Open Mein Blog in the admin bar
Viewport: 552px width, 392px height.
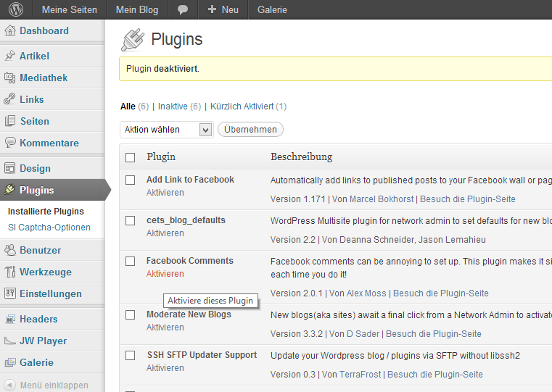137,10
